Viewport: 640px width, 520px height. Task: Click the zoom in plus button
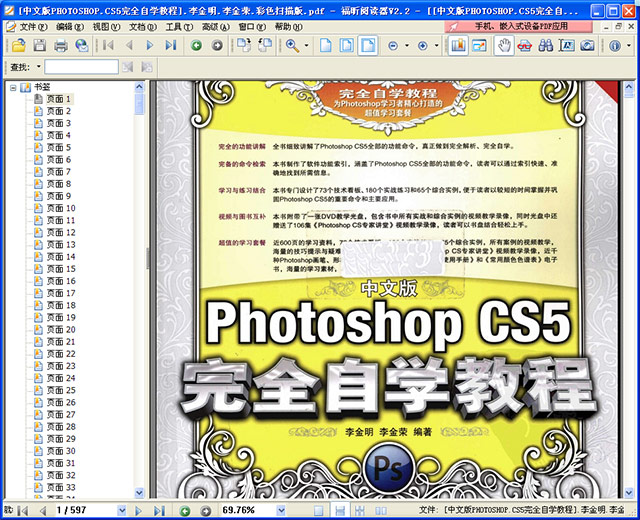[x=422, y=45]
